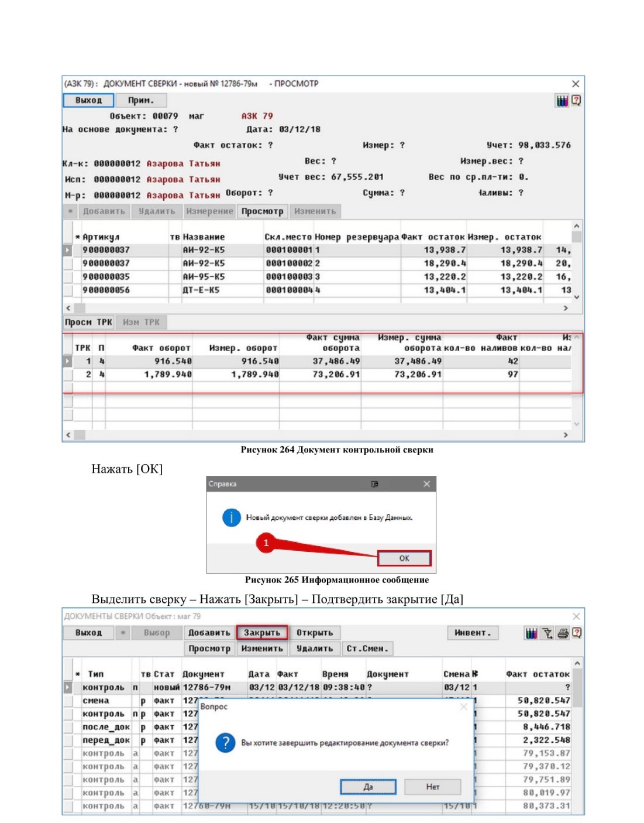644x823 pixels.
Task: Open the help icon in ДОКУМЕНТЫ СВЕРКИ window
Action: pyautogui.click(x=576, y=633)
